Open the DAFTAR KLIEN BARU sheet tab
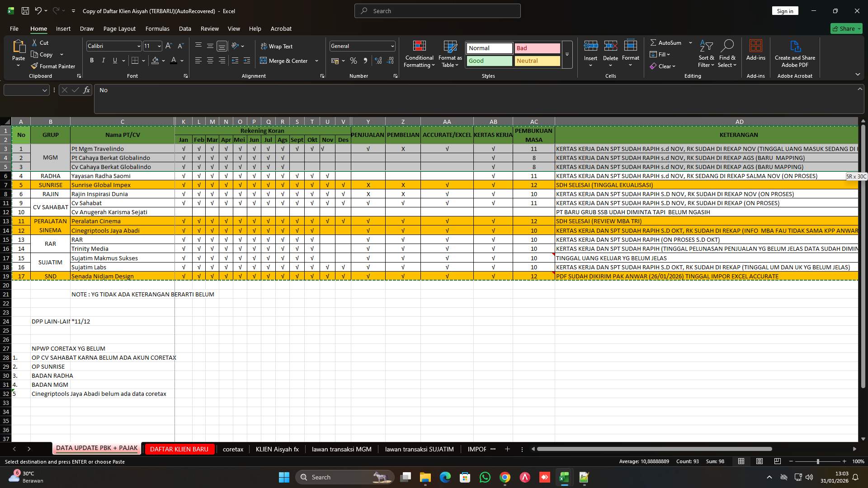The height and width of the screenshot is (488, 868). (x=179, y=449)
